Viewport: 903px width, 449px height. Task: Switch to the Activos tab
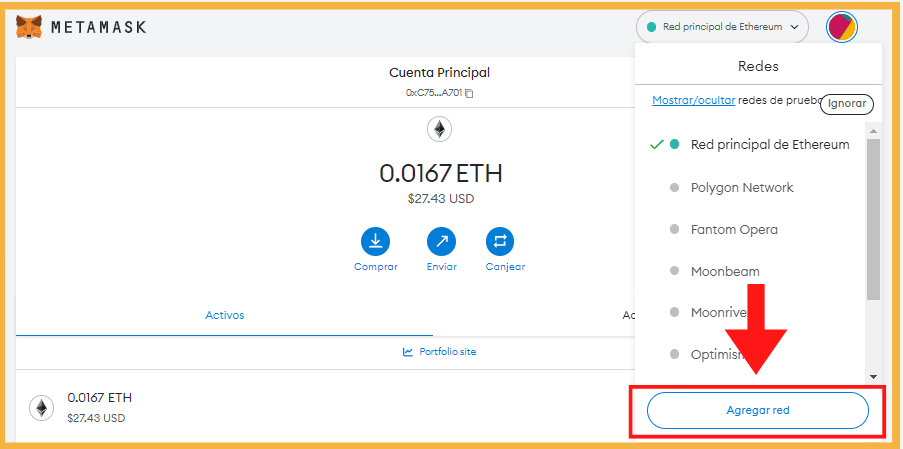225,315
